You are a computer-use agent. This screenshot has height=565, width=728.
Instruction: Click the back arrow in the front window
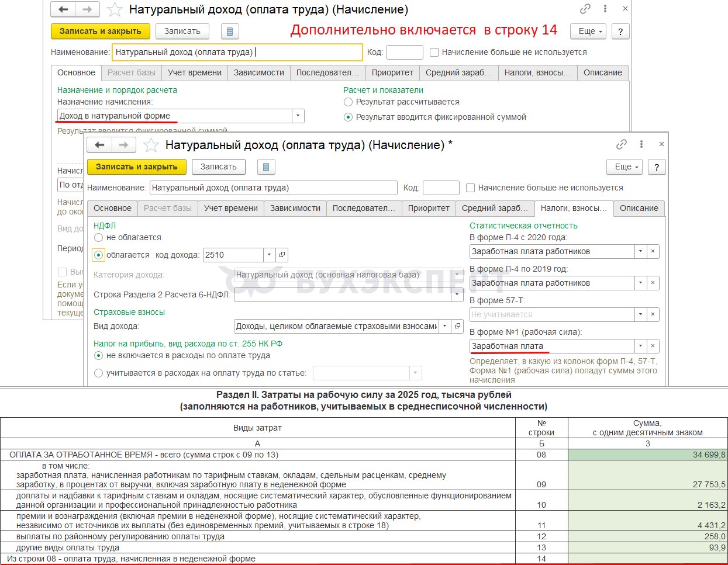(100, 145)
